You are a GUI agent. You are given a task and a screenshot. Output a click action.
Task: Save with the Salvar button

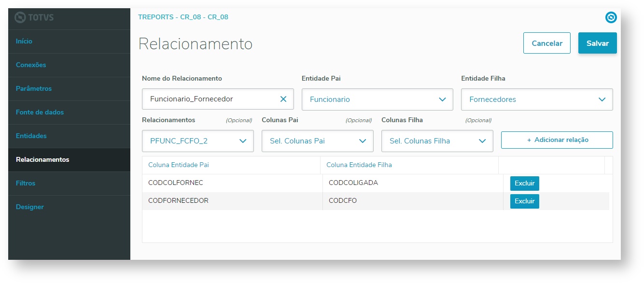[597, 43]
